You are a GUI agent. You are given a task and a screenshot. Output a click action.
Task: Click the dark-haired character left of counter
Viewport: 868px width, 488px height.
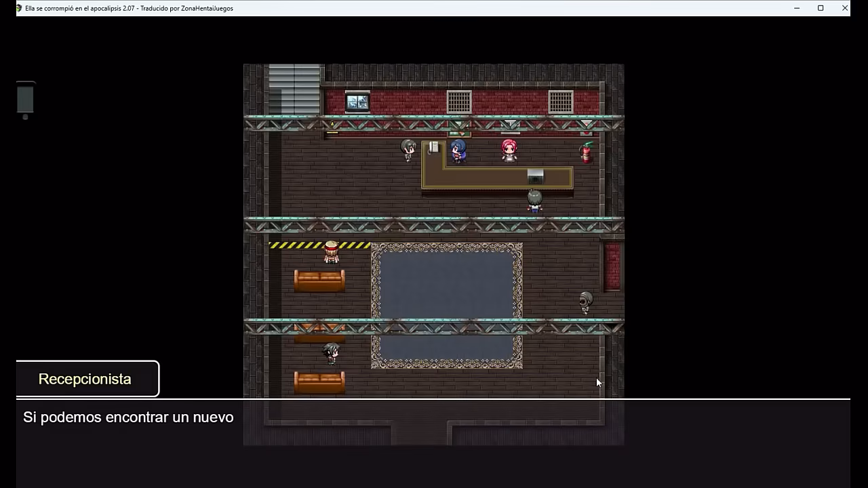coord(408,150)
